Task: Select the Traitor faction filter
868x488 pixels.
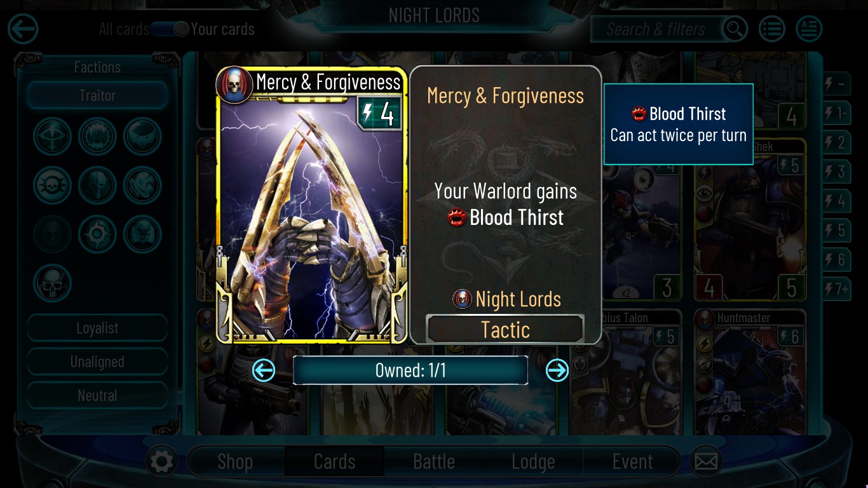Action: (97, 96)
